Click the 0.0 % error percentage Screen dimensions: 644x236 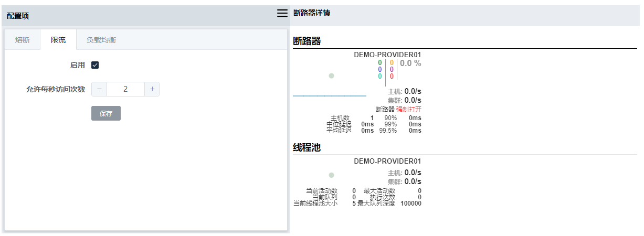tap(410, 63)
